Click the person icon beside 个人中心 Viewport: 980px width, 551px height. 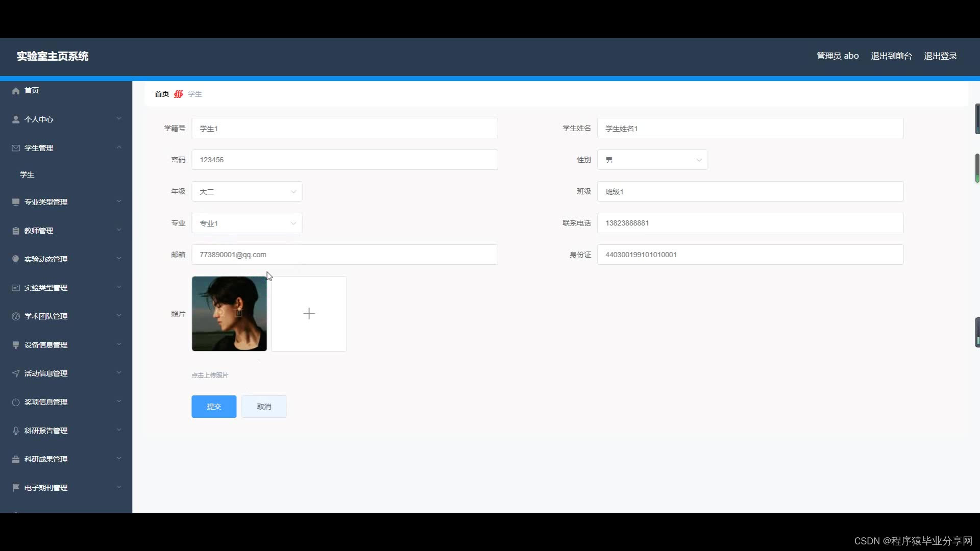pyautogui.click(x=16, y=119)
